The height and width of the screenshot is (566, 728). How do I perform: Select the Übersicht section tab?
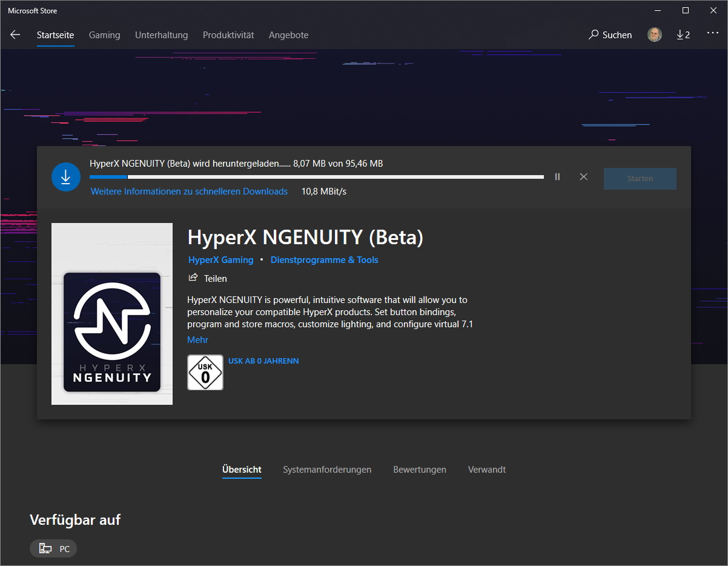242,470
